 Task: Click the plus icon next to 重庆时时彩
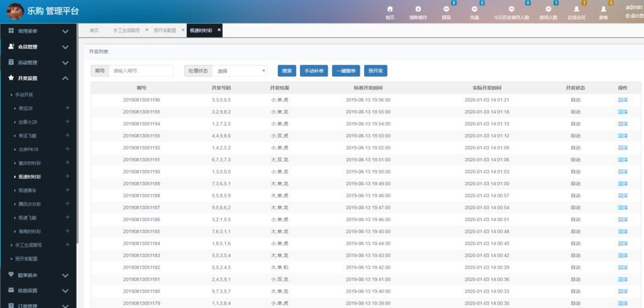click(67, 163)
